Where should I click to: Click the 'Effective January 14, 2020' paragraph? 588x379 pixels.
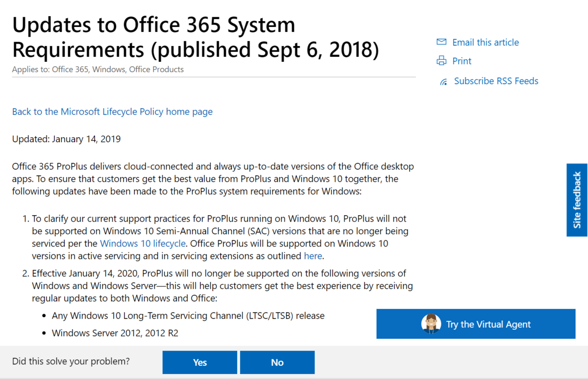coord(222,286)
